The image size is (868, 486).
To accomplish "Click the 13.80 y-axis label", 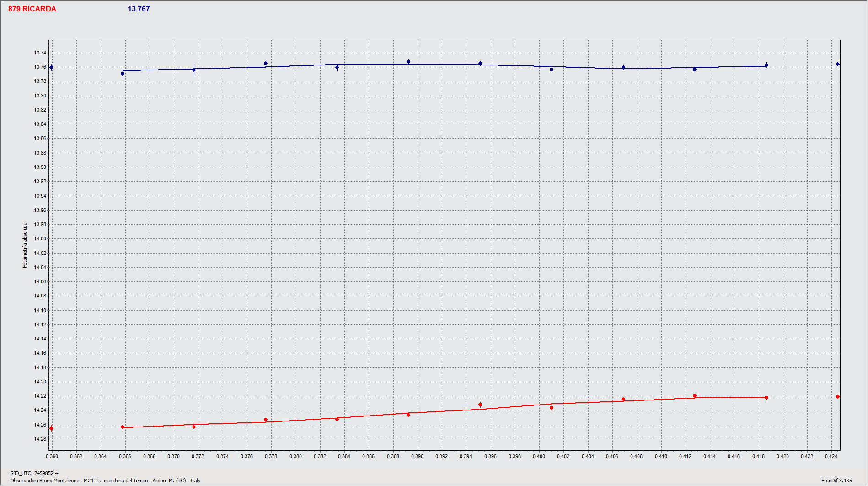I will pos(40,96).
